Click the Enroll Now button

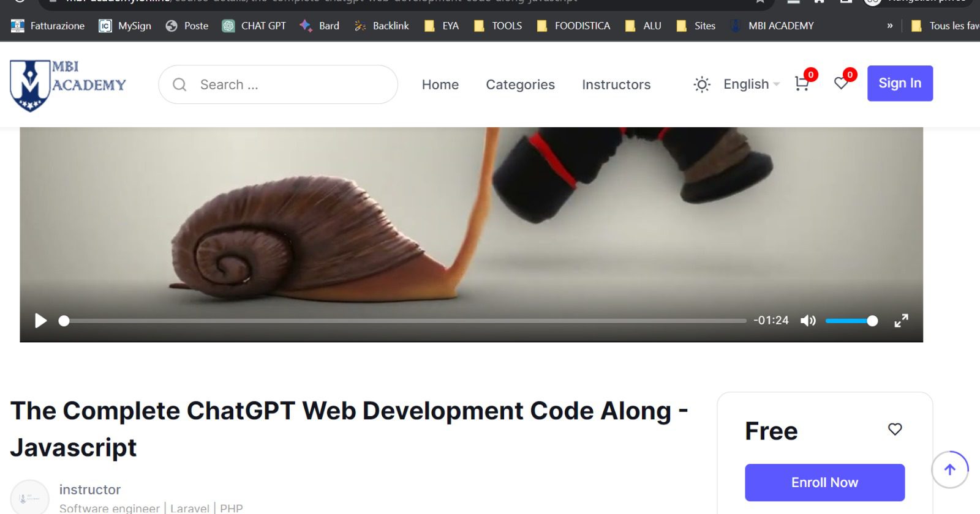tap(824, 482)
